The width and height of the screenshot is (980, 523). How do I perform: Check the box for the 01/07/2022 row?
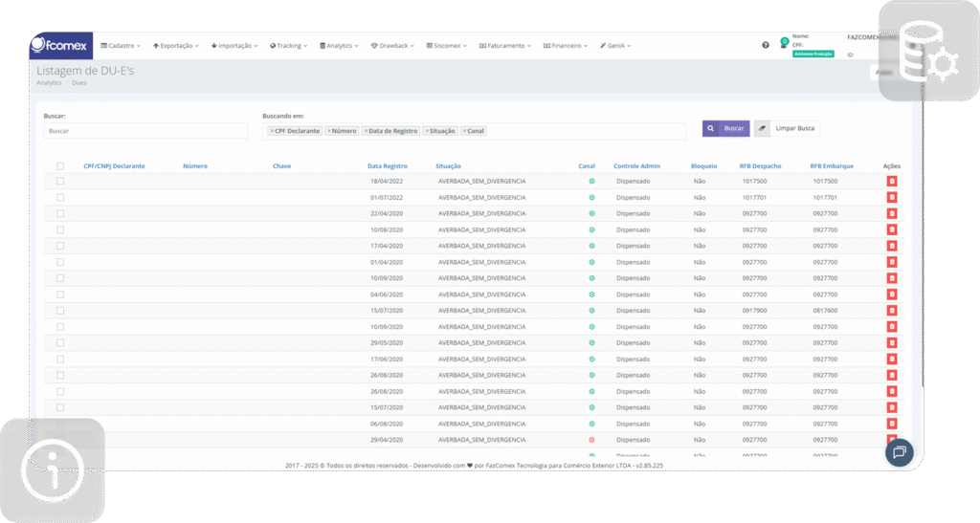pyautogui.click(x=60, y=197)
